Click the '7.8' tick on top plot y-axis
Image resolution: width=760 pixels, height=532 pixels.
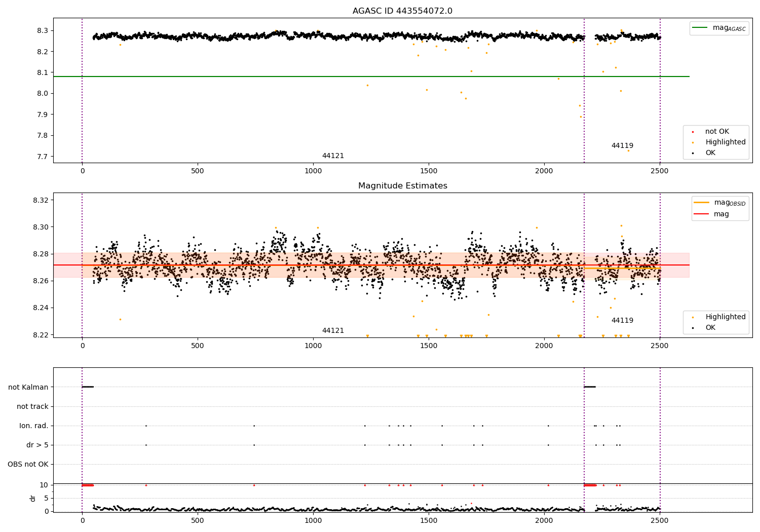[x=44, y=135]
